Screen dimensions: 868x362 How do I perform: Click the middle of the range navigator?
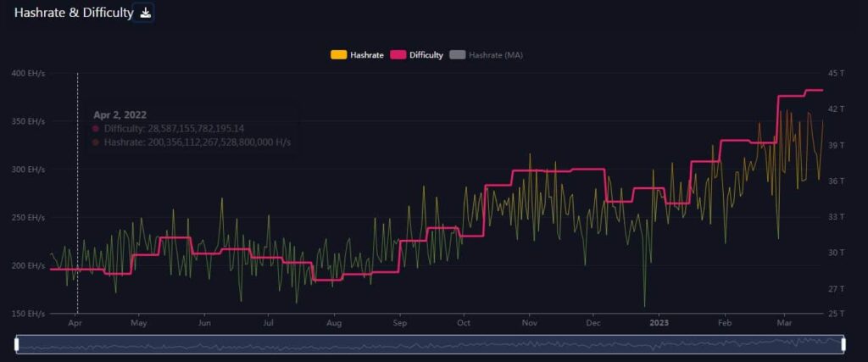[430, 344]
